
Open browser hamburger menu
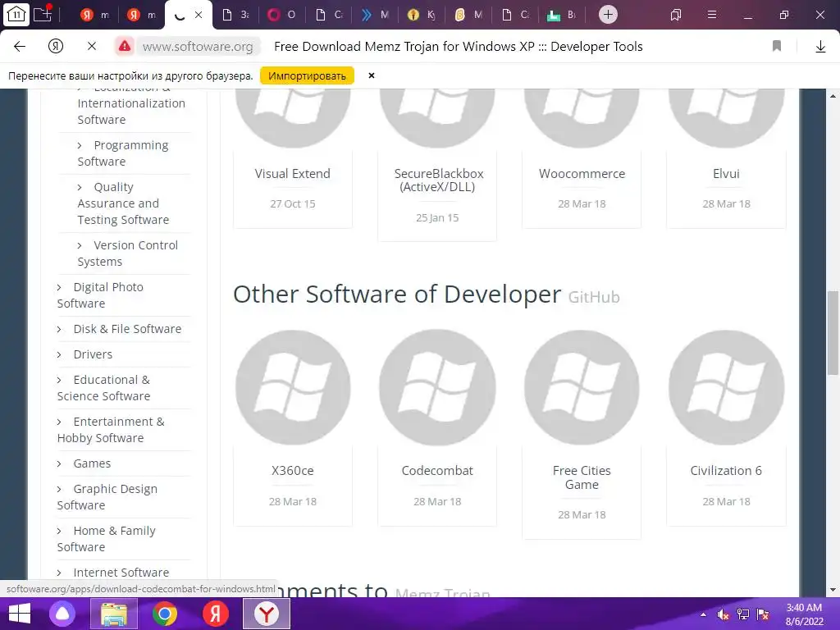[x=712, y=15]
